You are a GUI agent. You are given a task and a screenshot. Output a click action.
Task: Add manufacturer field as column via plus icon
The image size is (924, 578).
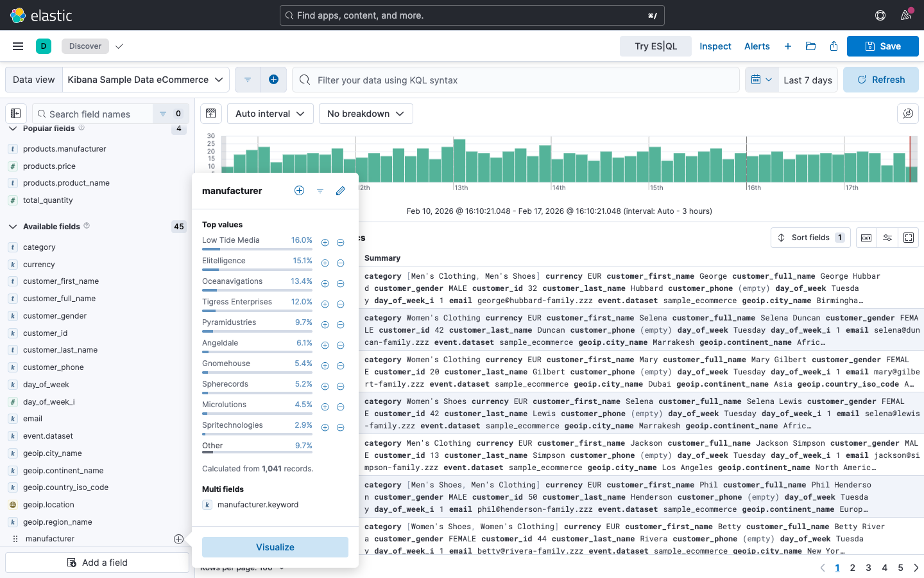178,539
